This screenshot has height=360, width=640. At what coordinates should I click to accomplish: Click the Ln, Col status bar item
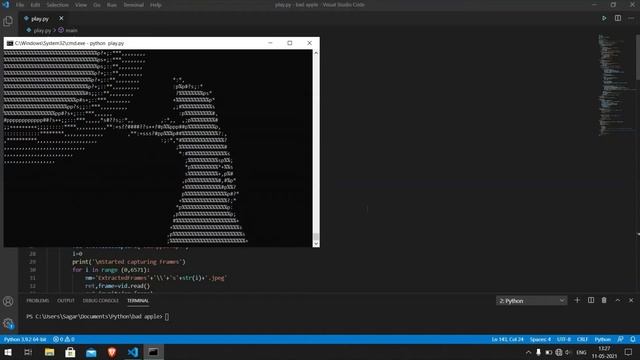507,340
